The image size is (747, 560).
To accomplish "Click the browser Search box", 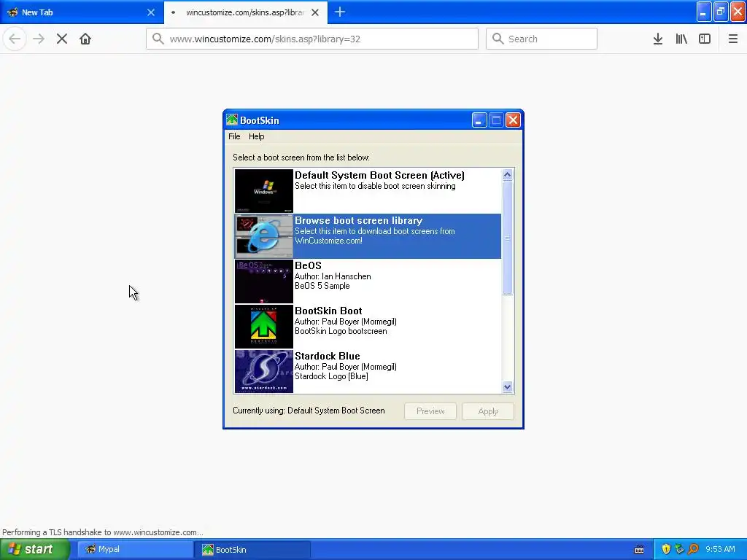I will (541, 39).
